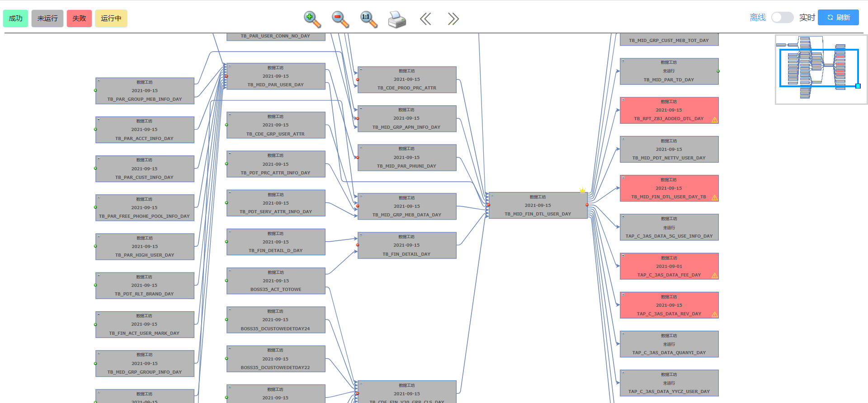This screenshot has height=403, width=868.
Task: Click red port on TB_MID_PAR_PHUNI_DAY node
Action: (358, 158)
